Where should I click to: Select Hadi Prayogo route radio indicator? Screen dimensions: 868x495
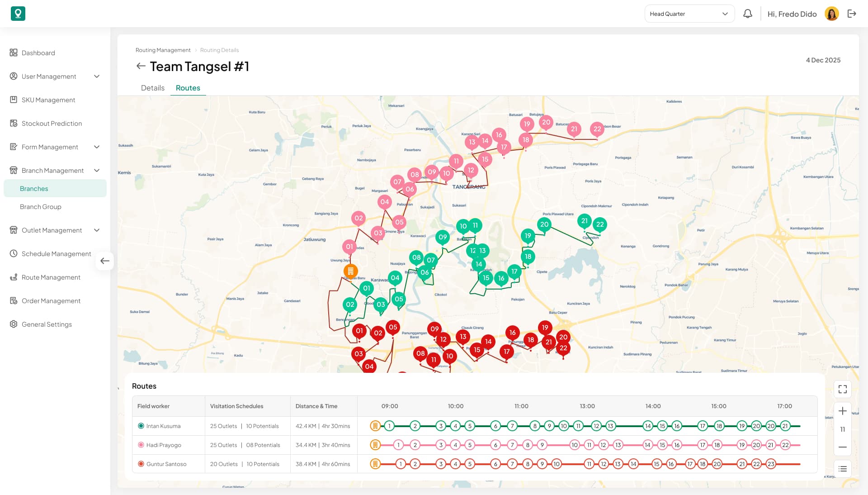[x=141, y=445]
